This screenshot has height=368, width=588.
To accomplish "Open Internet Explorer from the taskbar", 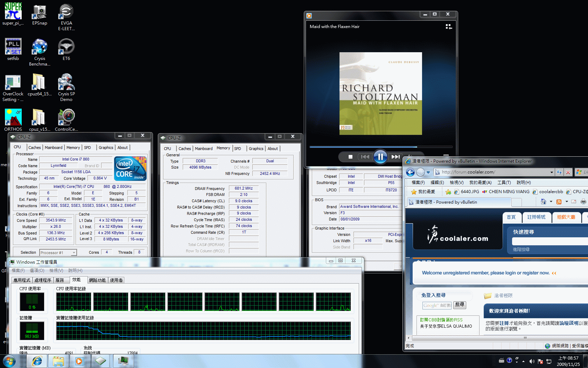I will coord(37,361).
